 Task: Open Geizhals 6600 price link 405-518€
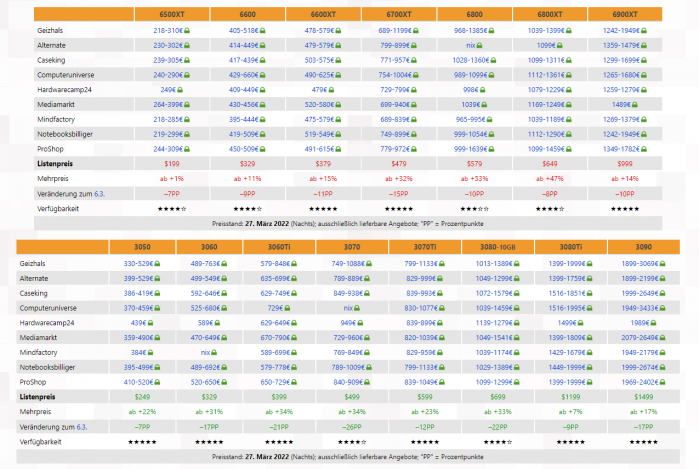pos(244,31)
